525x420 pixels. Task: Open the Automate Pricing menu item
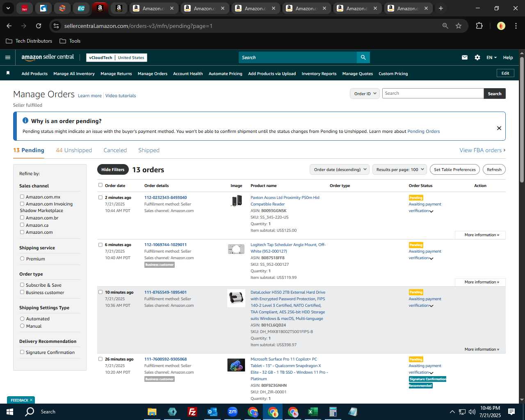[226, 73]
